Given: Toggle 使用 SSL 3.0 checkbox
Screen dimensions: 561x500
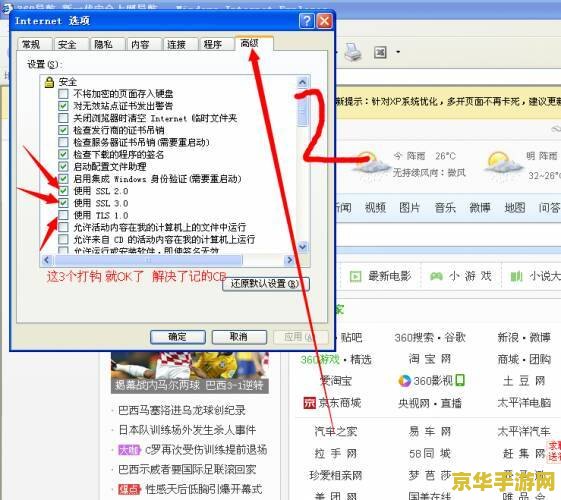Looking at the screenshot, I should [63, 203].
